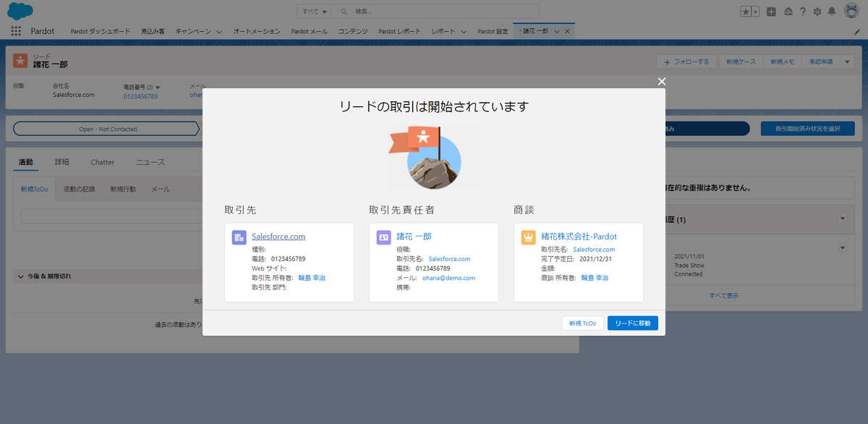Open the コンテンツ nav tab
The height and width of the screenshot is (424, 868).
[x=353, y=31]
